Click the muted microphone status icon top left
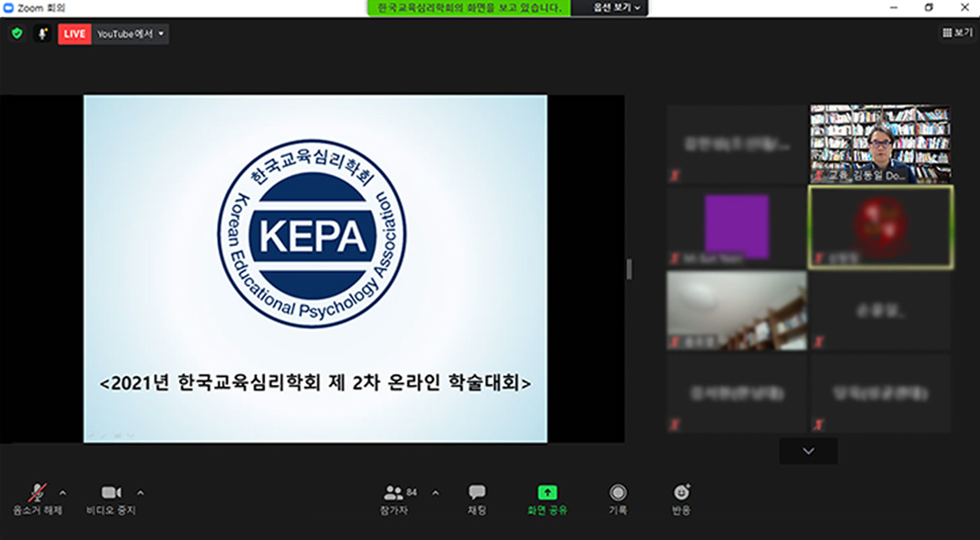 (42, 33)
